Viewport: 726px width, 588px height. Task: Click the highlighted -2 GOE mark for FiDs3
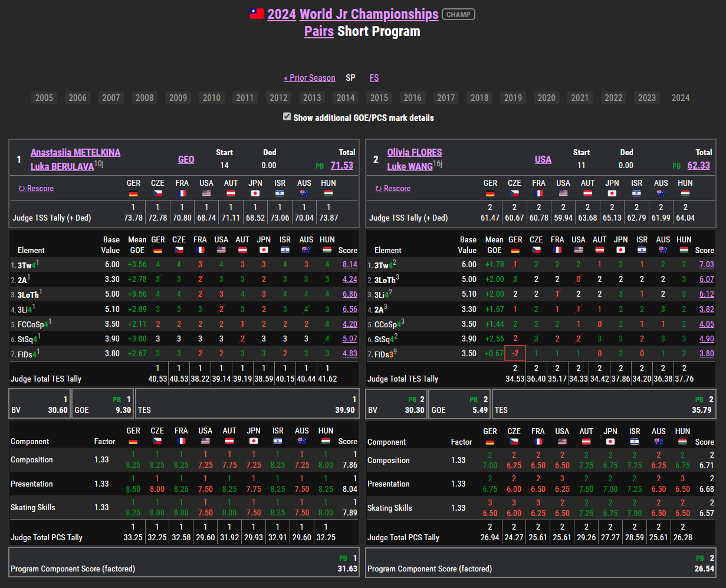pyautogui.click(x=515, y=354)
